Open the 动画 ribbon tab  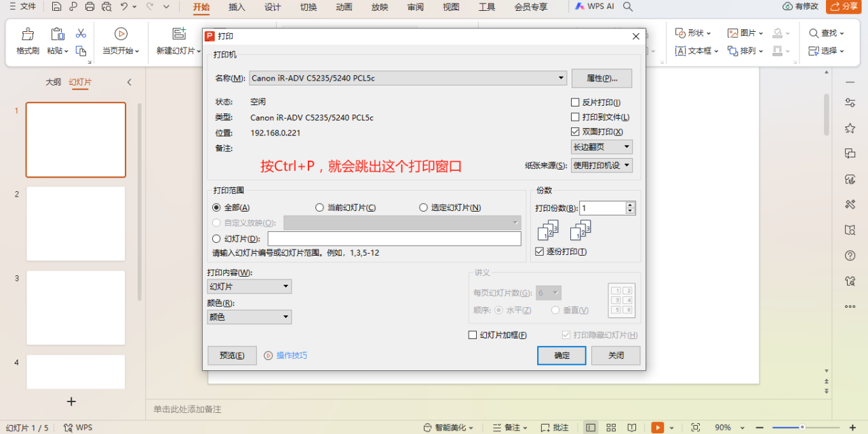[x=344, y=7]
